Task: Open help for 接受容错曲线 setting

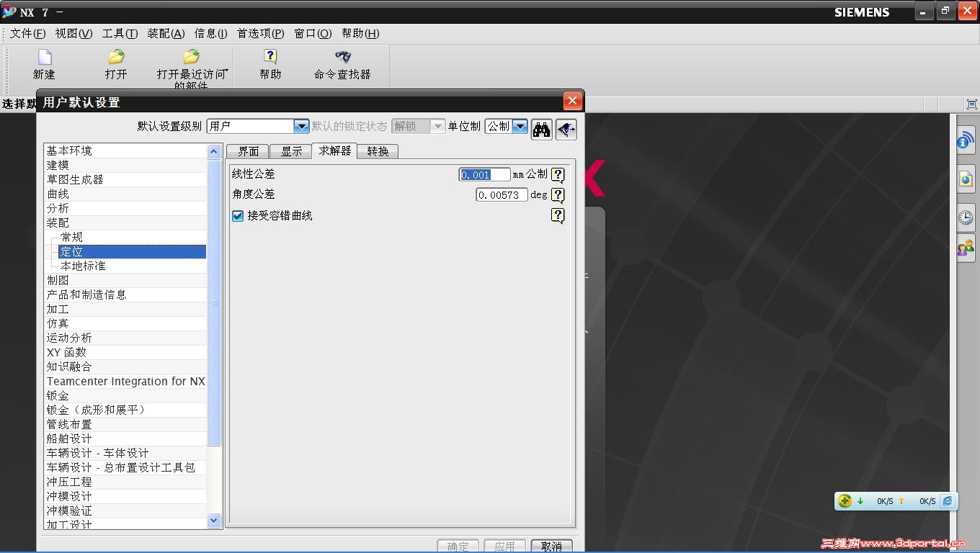Action: coord(558,215)
